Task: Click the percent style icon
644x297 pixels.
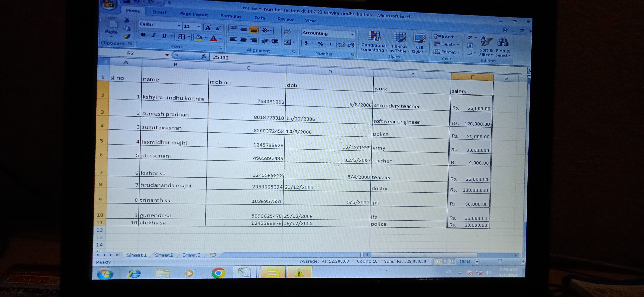Action: click(320, 44)
